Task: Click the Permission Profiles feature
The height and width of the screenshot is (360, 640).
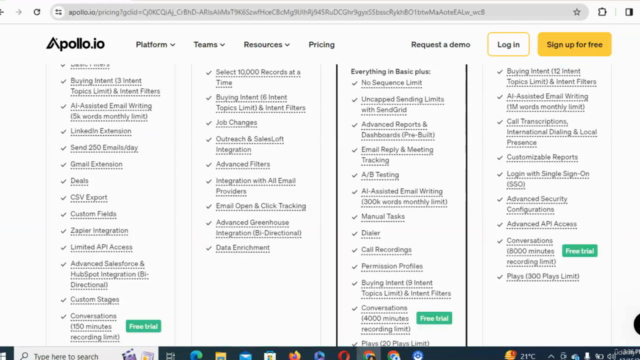Action: tap(392, 266)
